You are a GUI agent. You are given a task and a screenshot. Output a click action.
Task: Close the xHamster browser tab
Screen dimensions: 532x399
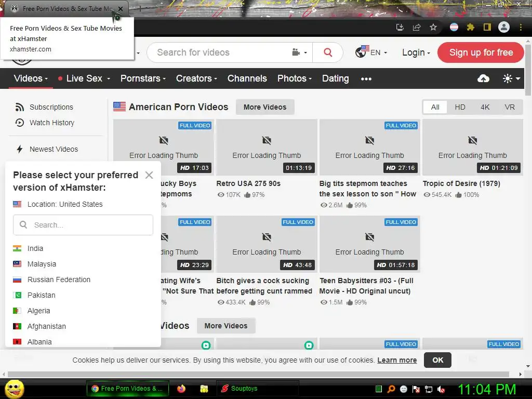(x=121, y=9)
